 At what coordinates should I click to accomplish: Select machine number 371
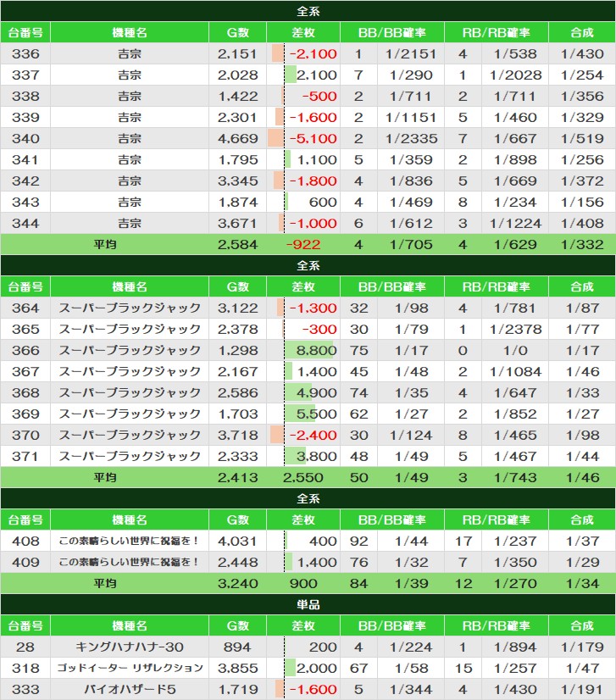(x=25, y=456)
